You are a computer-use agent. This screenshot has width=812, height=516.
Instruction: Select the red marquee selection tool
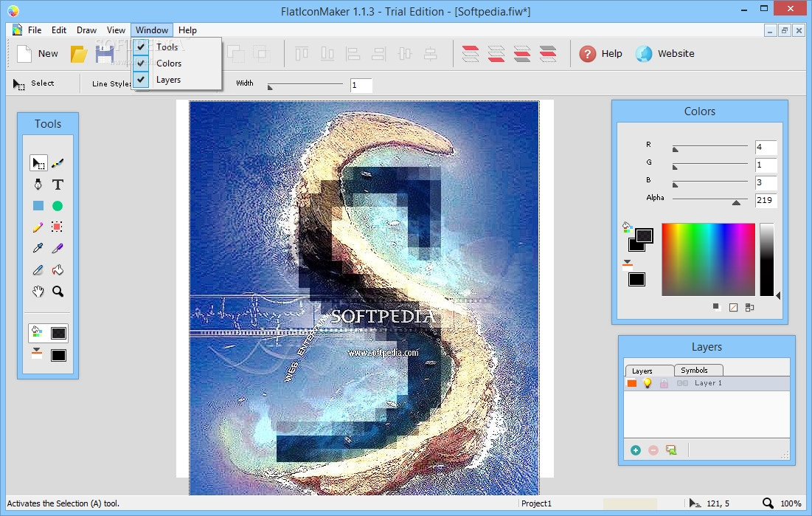pyautogui.click(x=57, y=227)
